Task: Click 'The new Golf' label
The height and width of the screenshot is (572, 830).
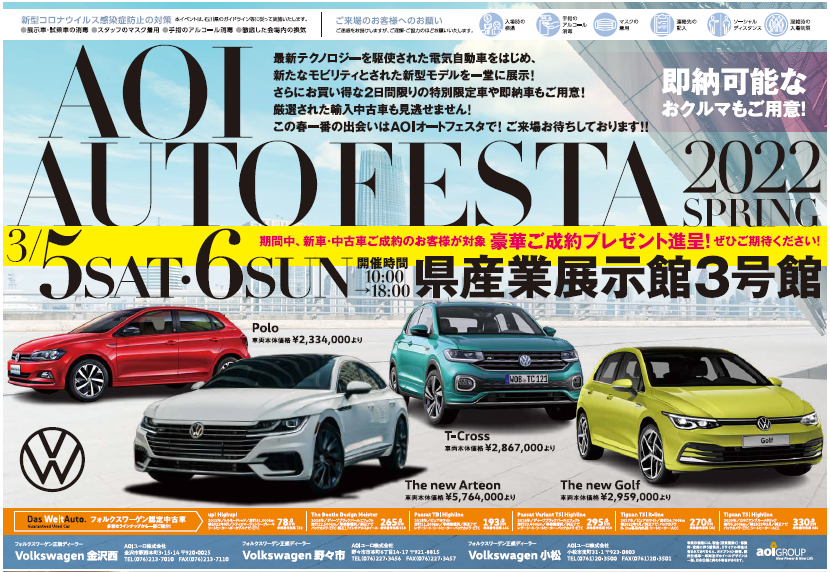Action: [600, 485]
